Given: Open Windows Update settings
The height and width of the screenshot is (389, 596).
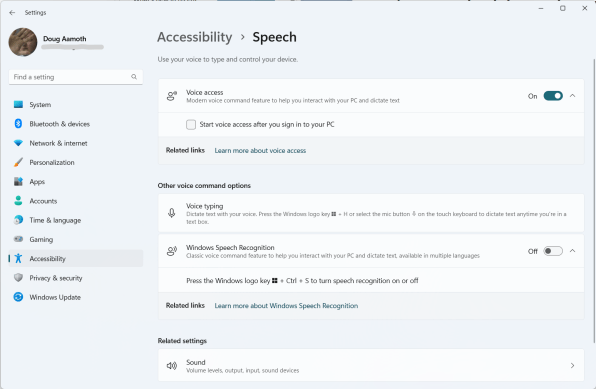Looking at the screenshot, I should [x=76, y=297].
